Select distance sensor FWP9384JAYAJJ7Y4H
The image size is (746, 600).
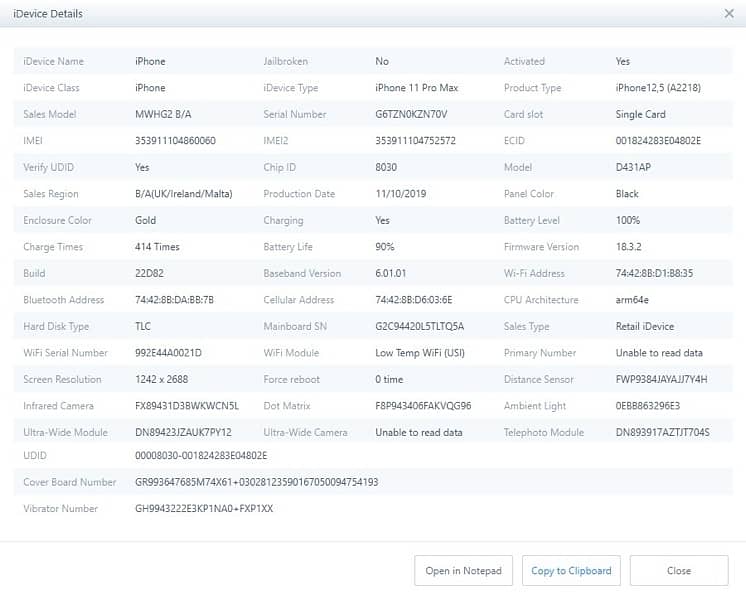[x=661, y=380]
